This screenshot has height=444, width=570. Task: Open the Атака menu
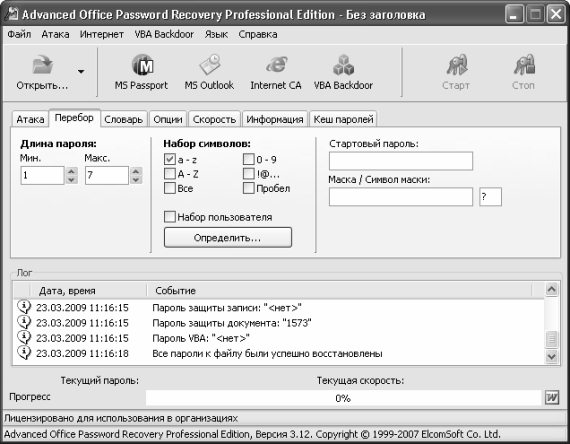coord(55,34)
